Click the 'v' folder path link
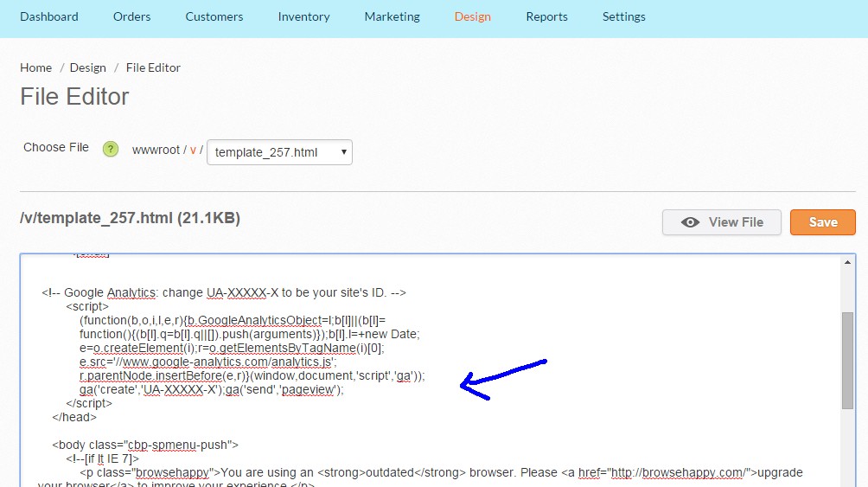This screenshot has width=868, height=487. (x=193, y=150)
